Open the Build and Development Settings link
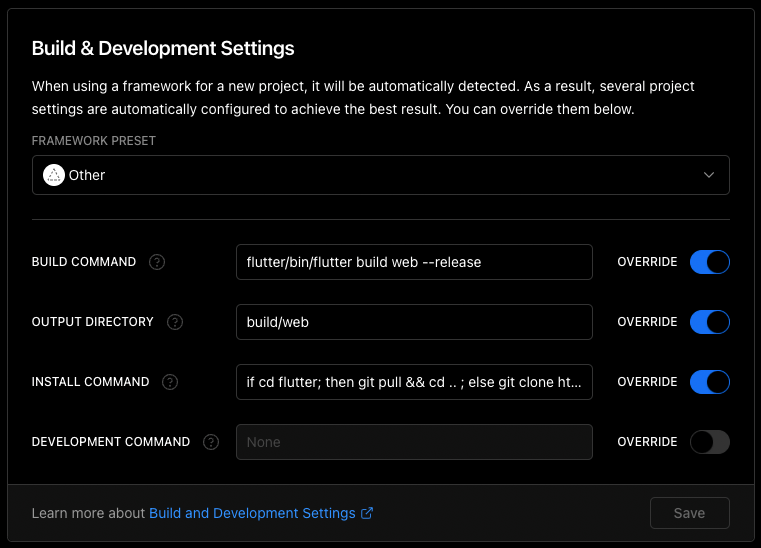761x548 pixels. tap(252, 513)
